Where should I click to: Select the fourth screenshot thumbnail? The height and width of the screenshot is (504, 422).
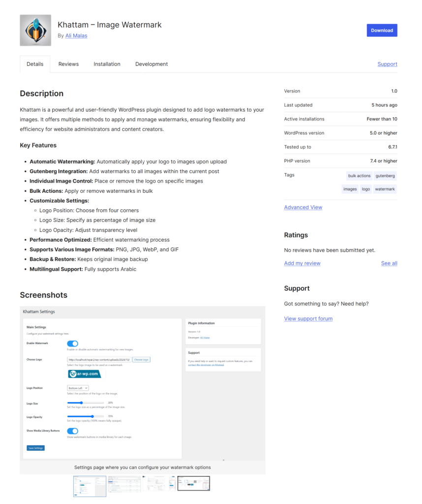(x=193, y=484)
